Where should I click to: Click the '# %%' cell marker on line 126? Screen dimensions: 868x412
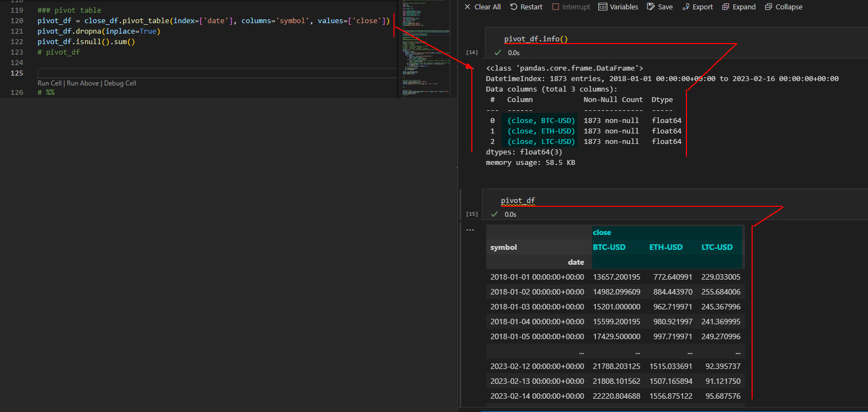(x=46, y=92)
